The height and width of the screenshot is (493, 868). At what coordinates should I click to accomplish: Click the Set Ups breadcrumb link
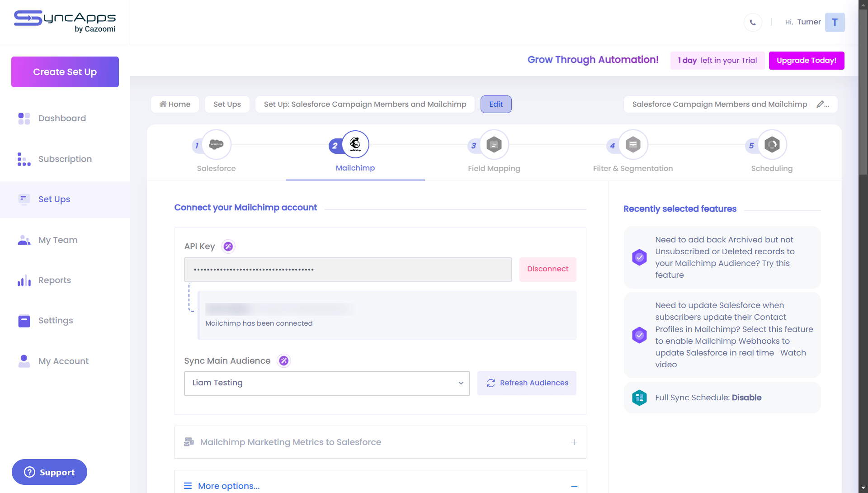point(227,104)
